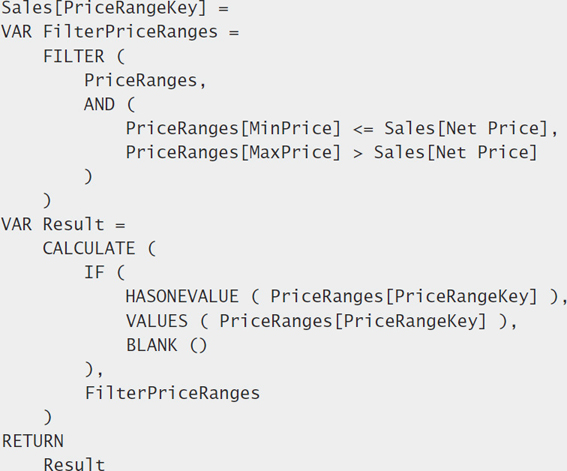This screenshot has height=471, width=567.
Task: Click the RETURN keyword
Action: (33, 441)
